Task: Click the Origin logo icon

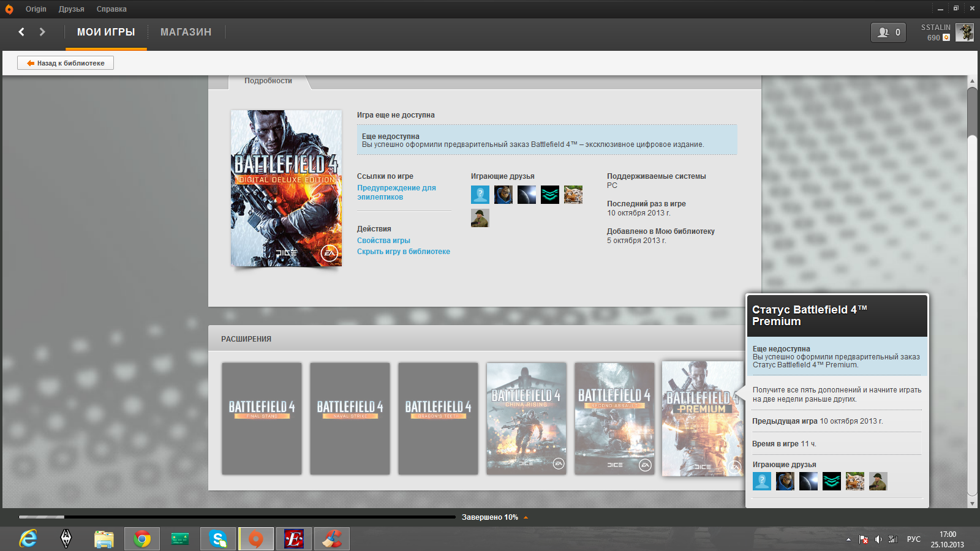Action: tap(9, 9)
